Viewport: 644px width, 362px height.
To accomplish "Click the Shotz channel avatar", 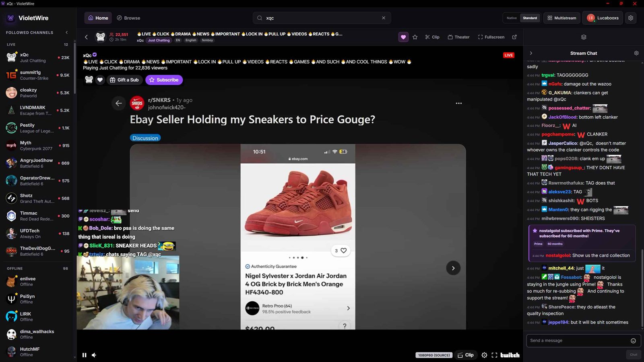I will [11, 198].
